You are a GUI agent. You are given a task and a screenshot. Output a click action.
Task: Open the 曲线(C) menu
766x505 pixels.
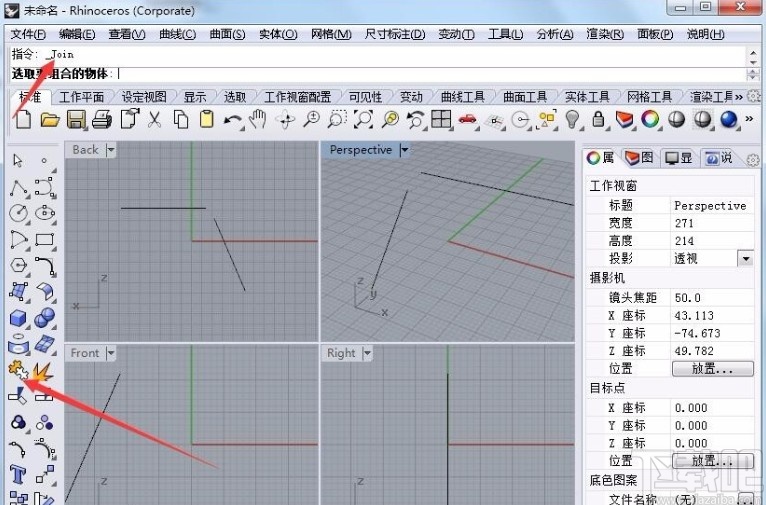tap(177, 34)
